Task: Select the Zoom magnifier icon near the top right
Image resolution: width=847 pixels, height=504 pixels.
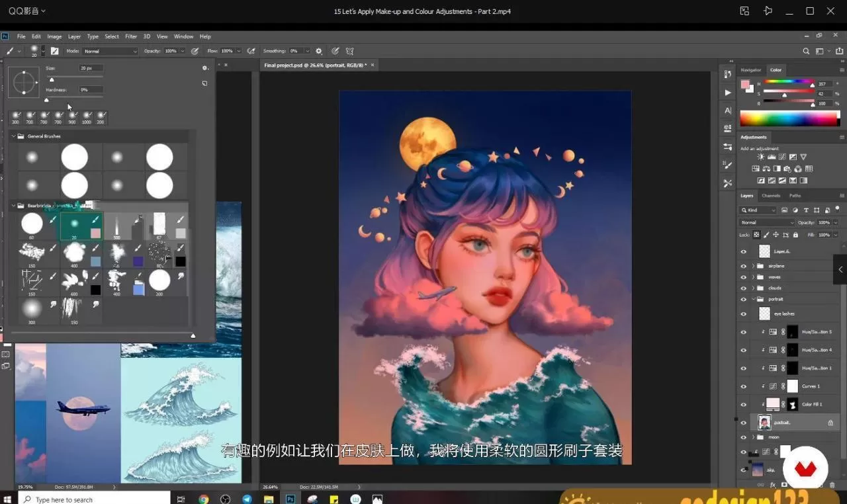Action: 806,50
